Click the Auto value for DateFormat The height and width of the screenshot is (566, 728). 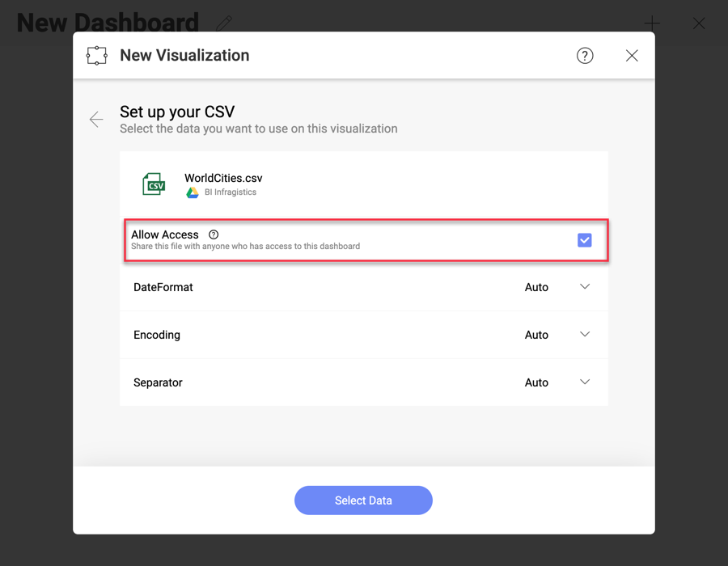coord(536,287)
